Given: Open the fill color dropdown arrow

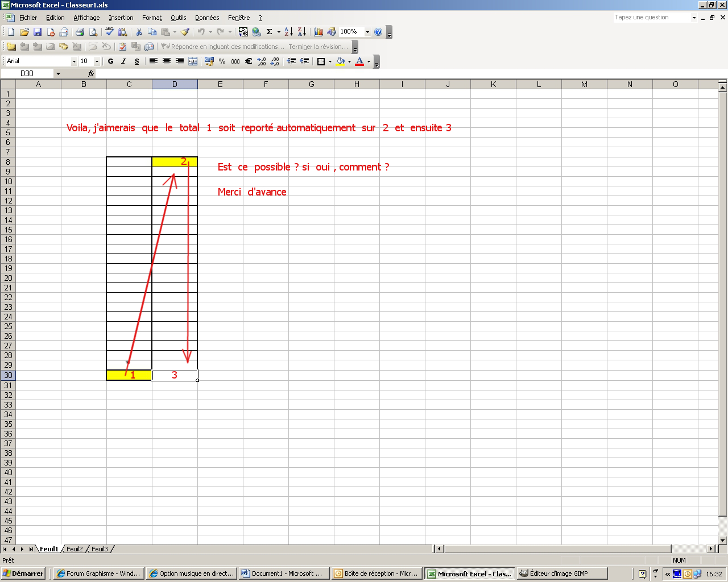Looking at the screenshot, I should 349,61.
